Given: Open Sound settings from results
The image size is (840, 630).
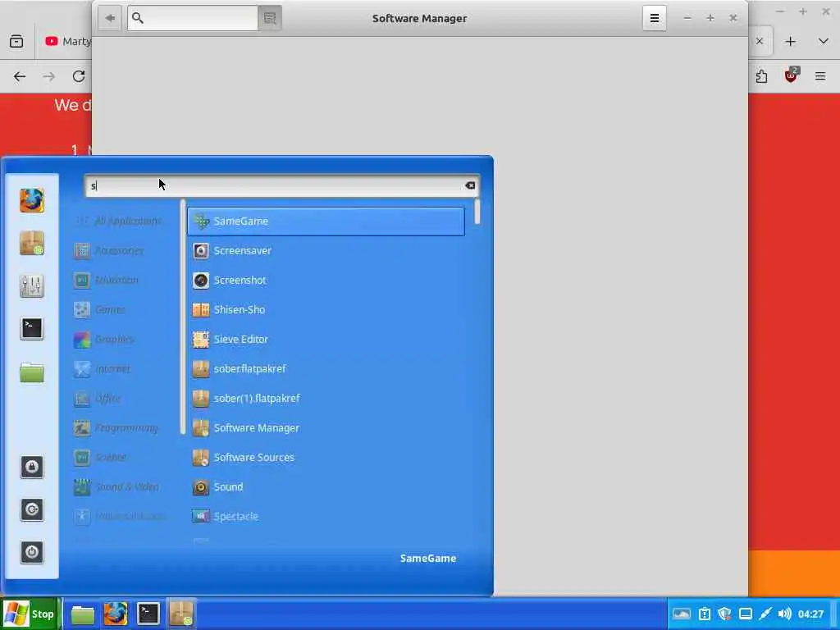Looking at the screenshot, I should (x=326, y=486).
